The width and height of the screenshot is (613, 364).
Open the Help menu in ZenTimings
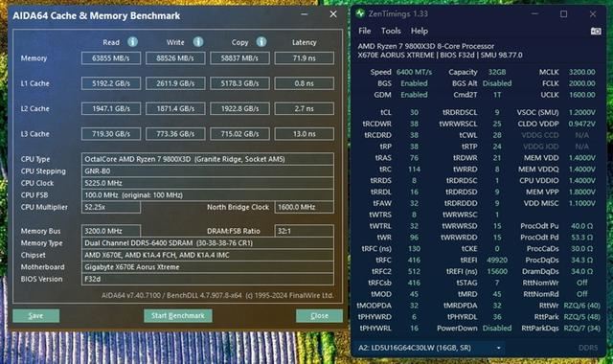420,31
